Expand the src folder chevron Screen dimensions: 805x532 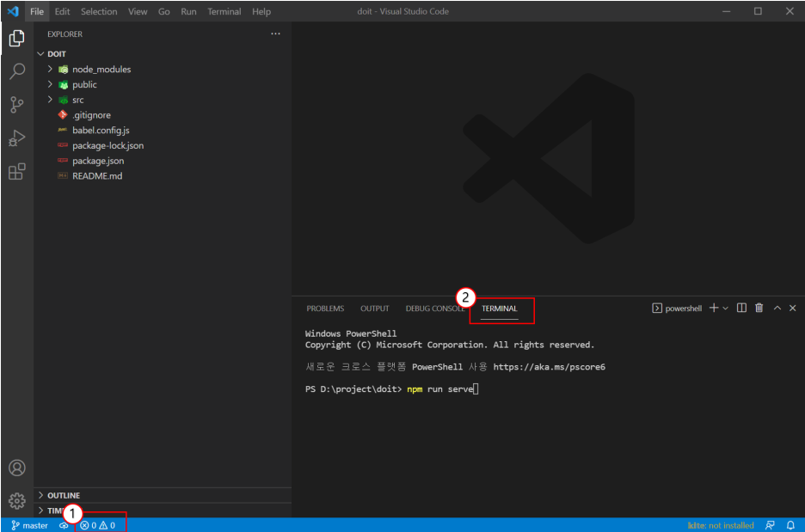(x=50, y=100)
